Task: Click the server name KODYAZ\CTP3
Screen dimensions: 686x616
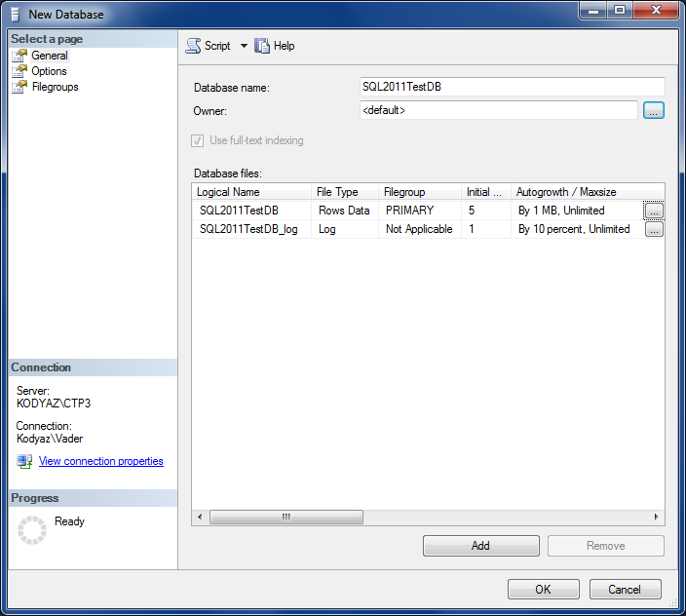Action: coord(54,404)
